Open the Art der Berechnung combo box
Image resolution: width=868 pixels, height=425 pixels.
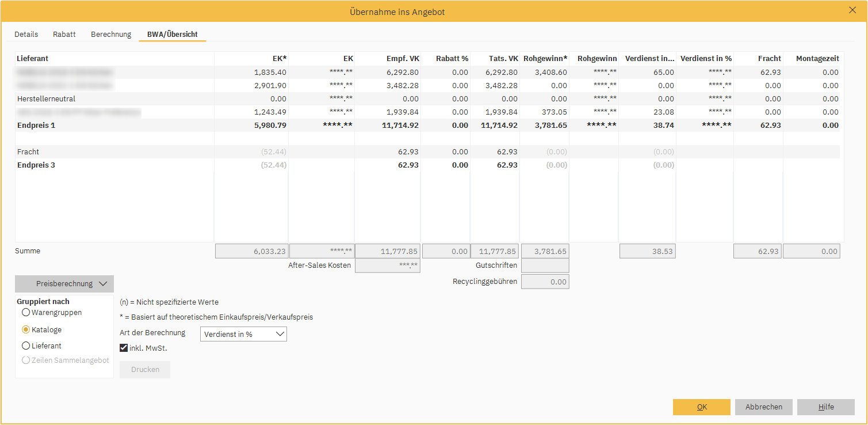click(243, 334)
